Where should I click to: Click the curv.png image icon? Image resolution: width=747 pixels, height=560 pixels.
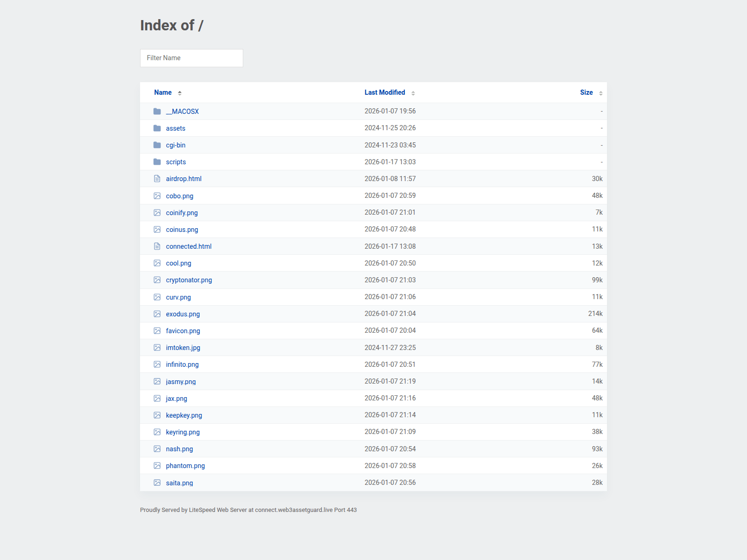[157, 297]
